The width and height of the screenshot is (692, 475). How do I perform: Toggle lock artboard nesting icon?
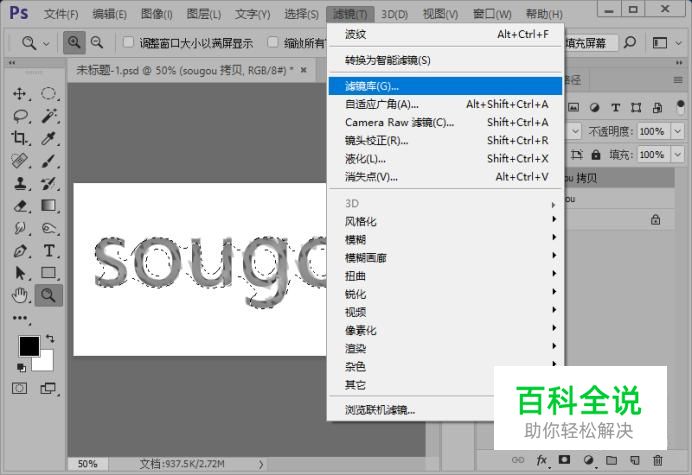576,155
